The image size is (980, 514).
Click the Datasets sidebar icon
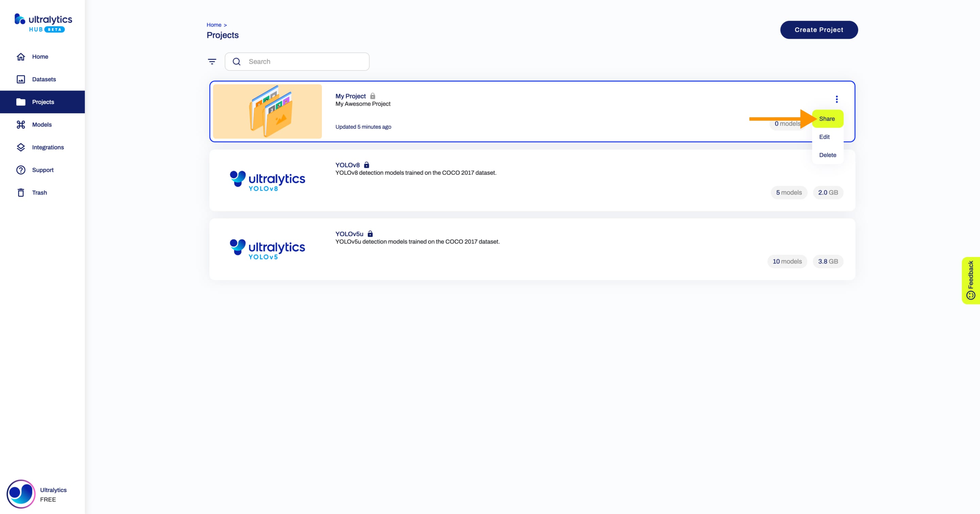[x=21, y=79]
